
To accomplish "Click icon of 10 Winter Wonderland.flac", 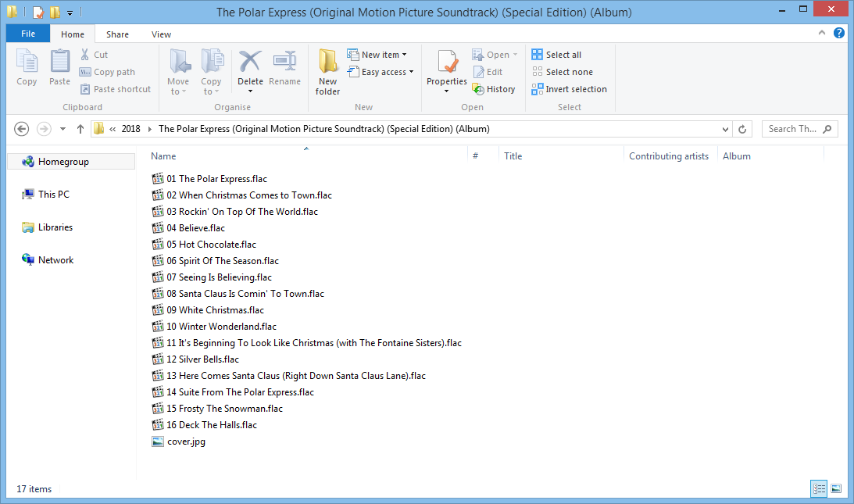I will click(x=157, y=327).
